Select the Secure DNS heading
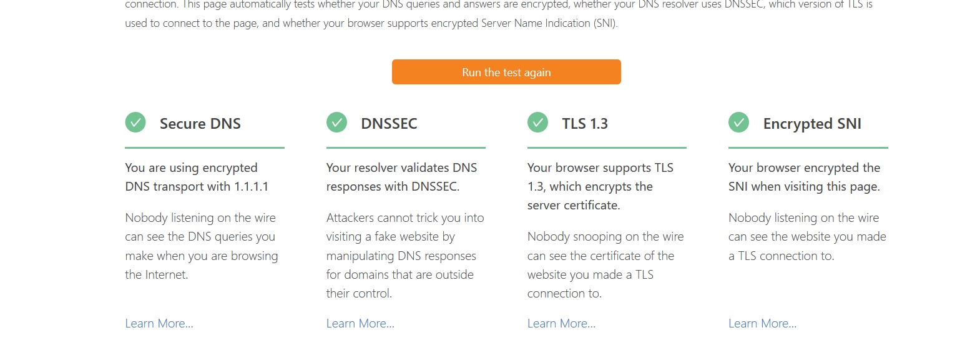Viewport: 980px width, 355px height. coord(200,124)
